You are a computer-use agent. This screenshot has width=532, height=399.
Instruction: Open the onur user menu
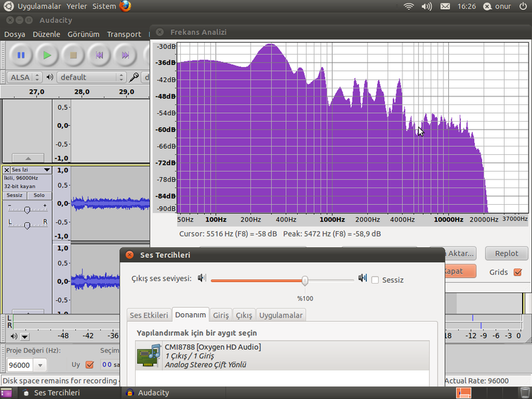click(497, 6)
